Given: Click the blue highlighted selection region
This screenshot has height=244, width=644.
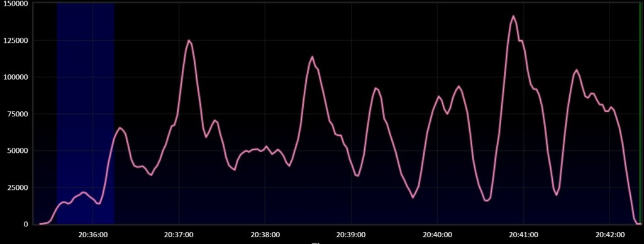Looking at the screenshot, I should [x=86, y=114].
